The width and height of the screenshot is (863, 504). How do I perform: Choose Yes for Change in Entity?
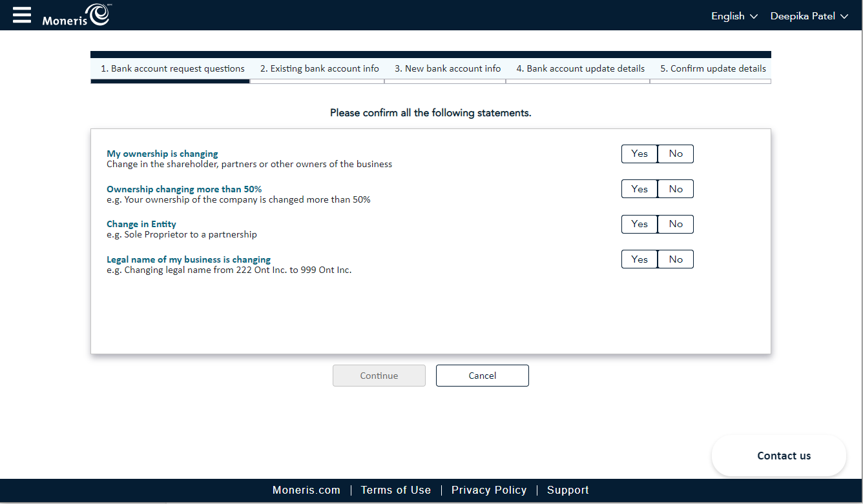639,224
